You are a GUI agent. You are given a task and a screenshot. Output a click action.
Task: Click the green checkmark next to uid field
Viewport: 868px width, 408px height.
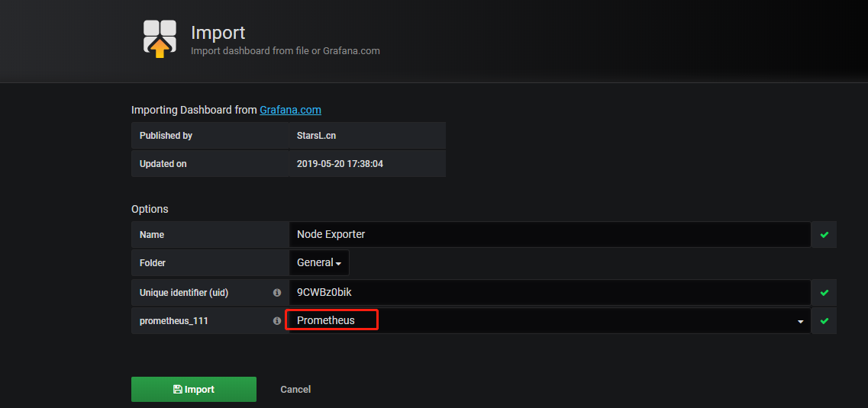pos(824,292)
